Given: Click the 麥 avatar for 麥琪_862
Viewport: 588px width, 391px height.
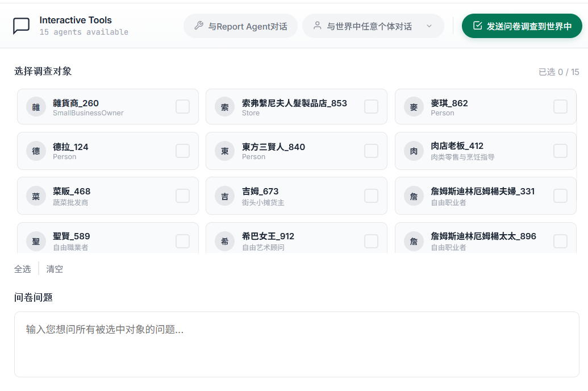Looking at the screenshot, I should 414,107.
